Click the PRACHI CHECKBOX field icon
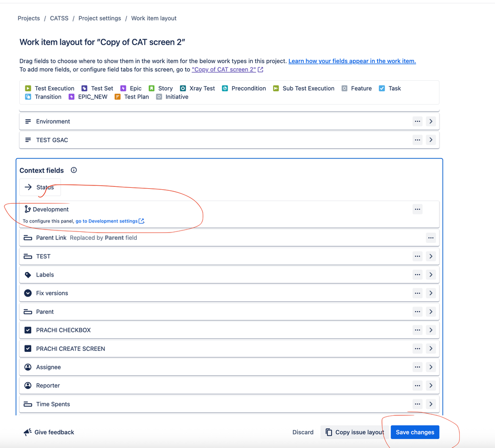This screenshot has height=448, width=495. [28, 330]
